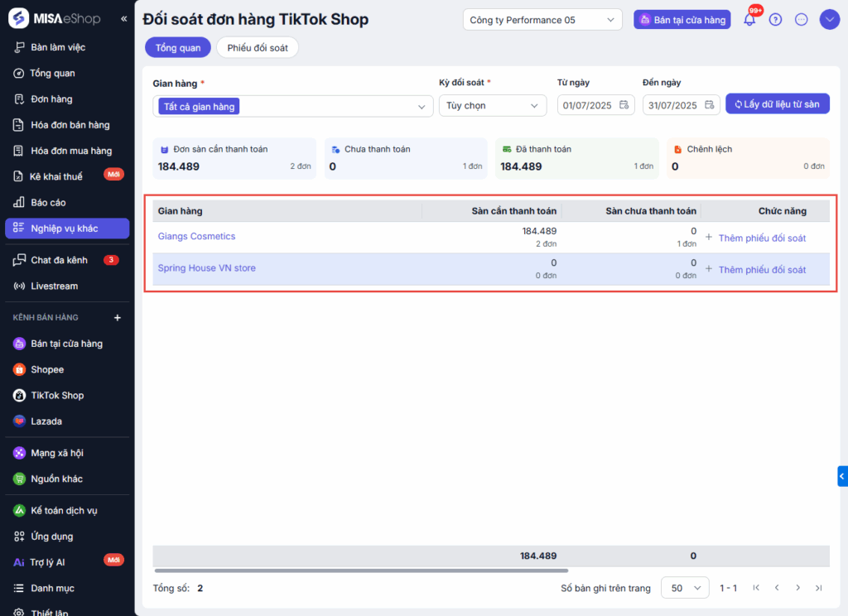Click Bán tại cửa hàng header button
The width and height of the screenshot is (848, 616).
point(682,20)
